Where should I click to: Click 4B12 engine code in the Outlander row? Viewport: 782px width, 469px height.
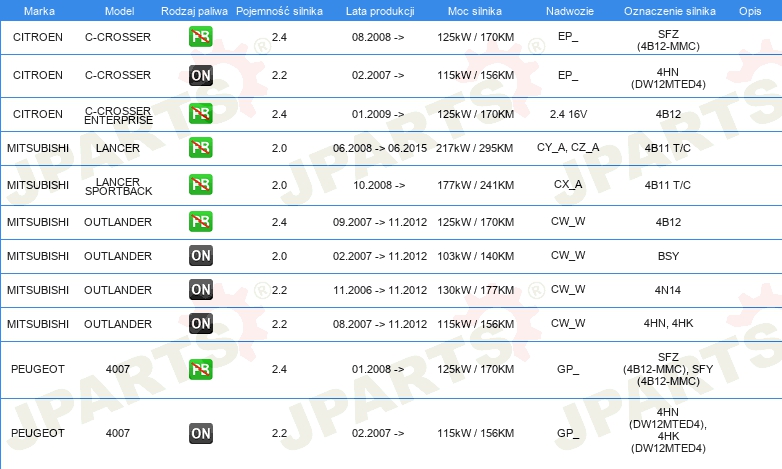tap(668, 222)
